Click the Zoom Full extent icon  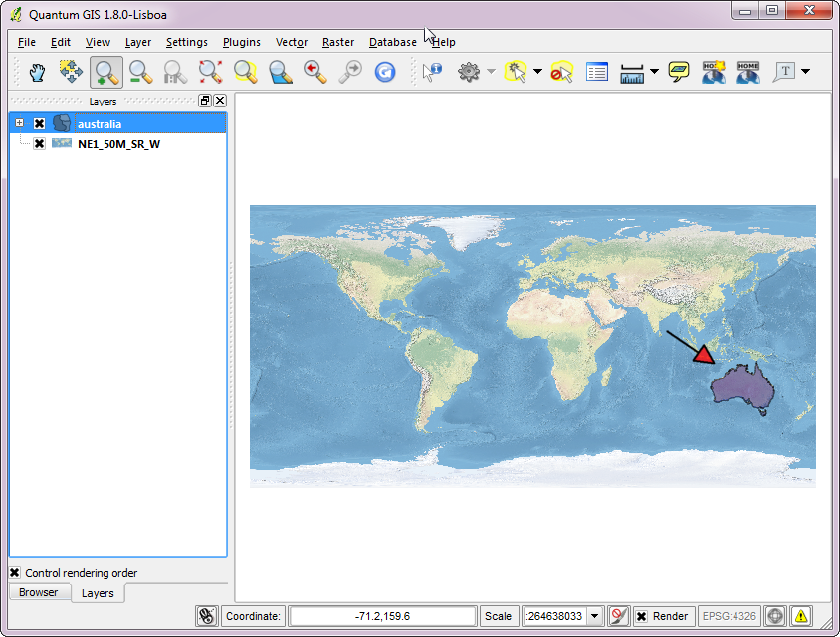point(210,72)
